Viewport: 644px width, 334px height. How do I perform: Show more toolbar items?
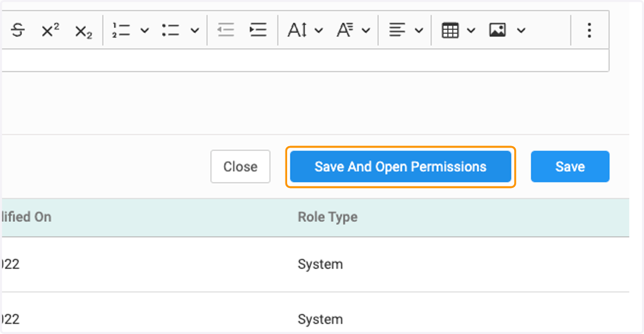pos(589,31)
